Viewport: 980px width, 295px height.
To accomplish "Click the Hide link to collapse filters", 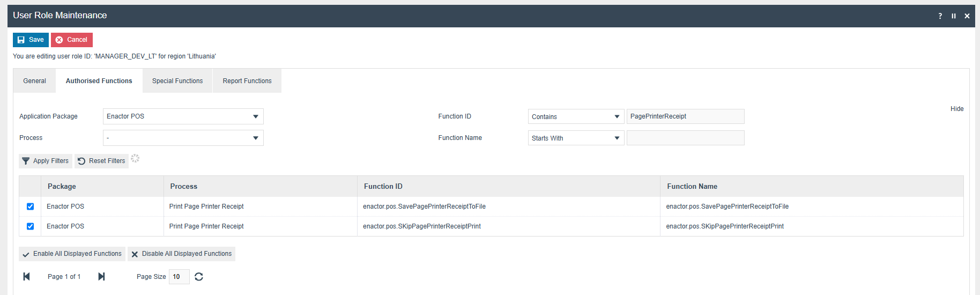I will (x=957, y=109).
